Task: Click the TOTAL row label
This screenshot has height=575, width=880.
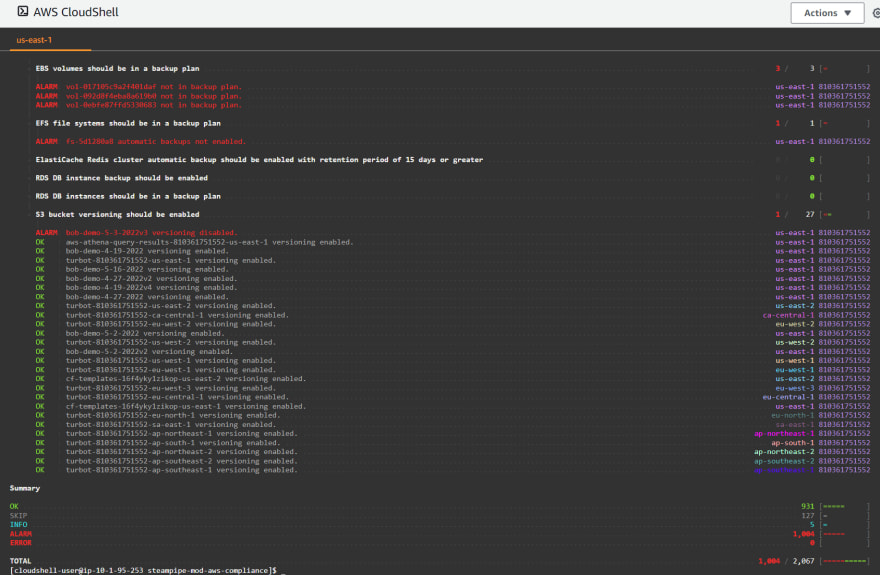Action: pyautogui.click(x=21, y=561)
